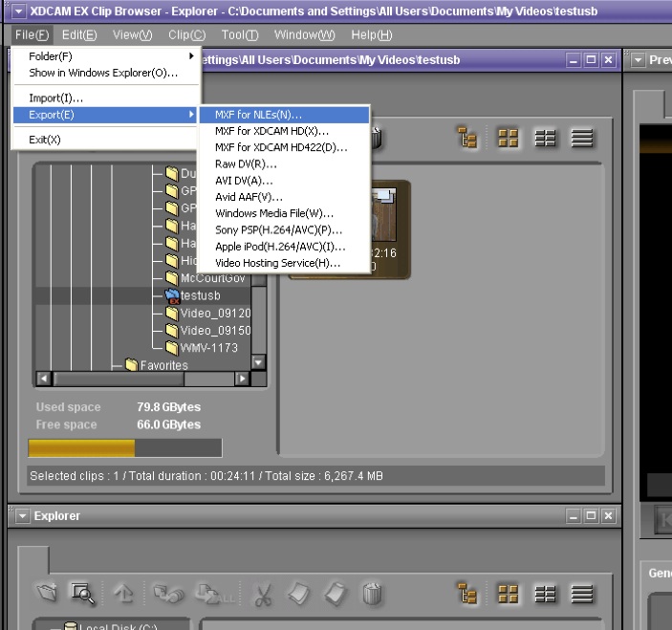The height and width of the screenshot is (630, 672).
Task: Choose Exit from the File menu
Action: (x=105, y=140)
